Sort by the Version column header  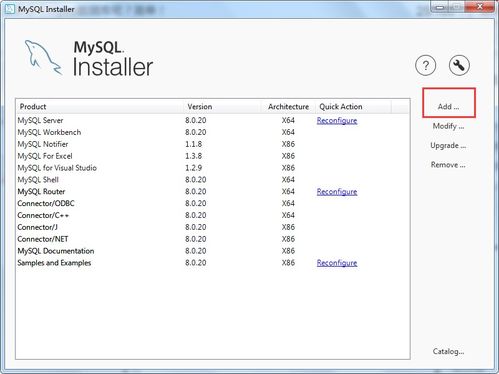(222, 107)
